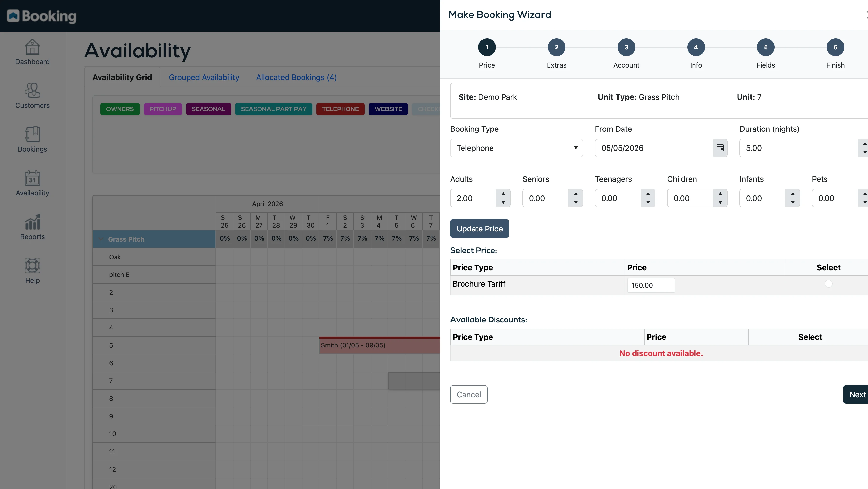Select the pitch E row
The width and height of the screenshot is (868, 489).
pos(154,275)
